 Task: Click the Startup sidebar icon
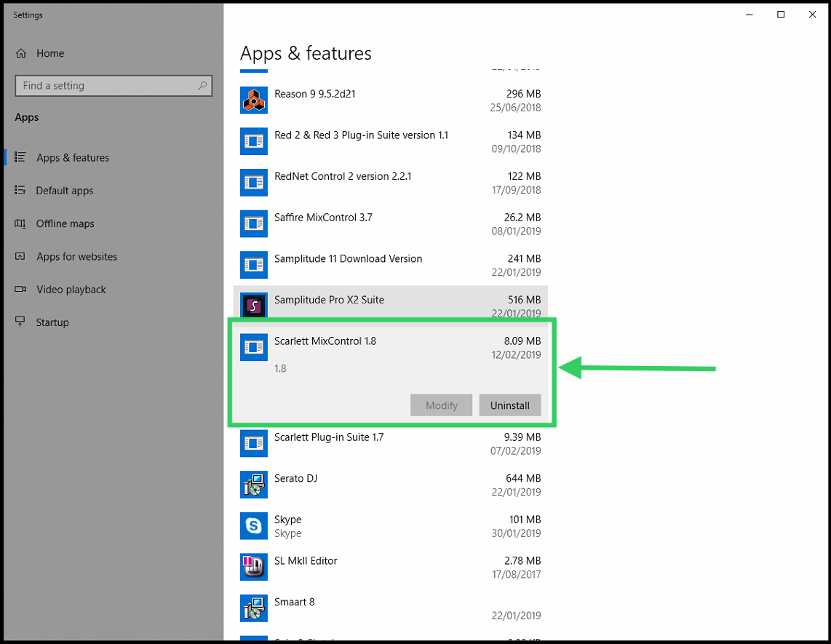[x=20, y=322]
